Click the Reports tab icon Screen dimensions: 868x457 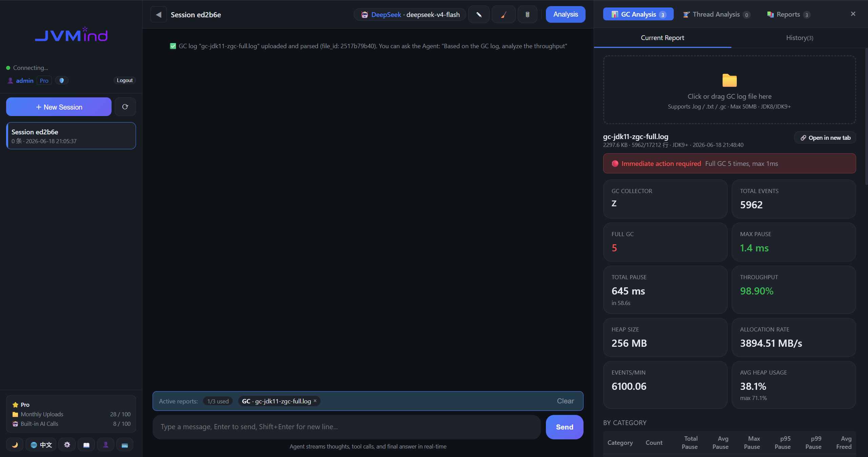[770, 14]
